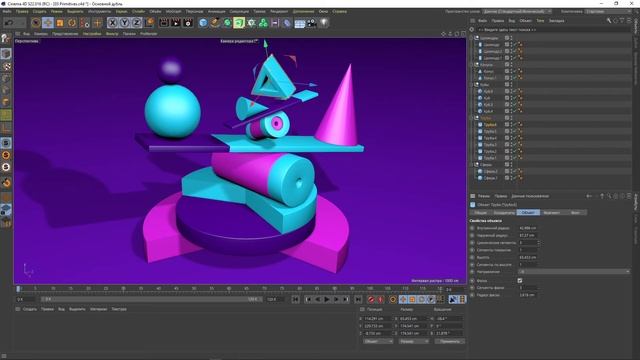Viewport: 640px width, 360px height.
Task: Toggle green enable checkmark for Конус
Action: (x=516, y=71)
